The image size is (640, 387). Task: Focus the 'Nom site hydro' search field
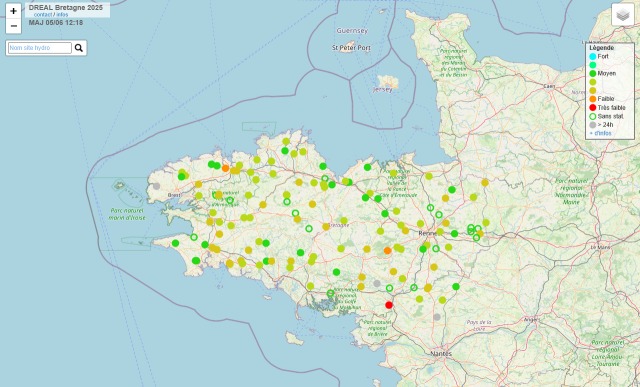[x=40, y=48]
